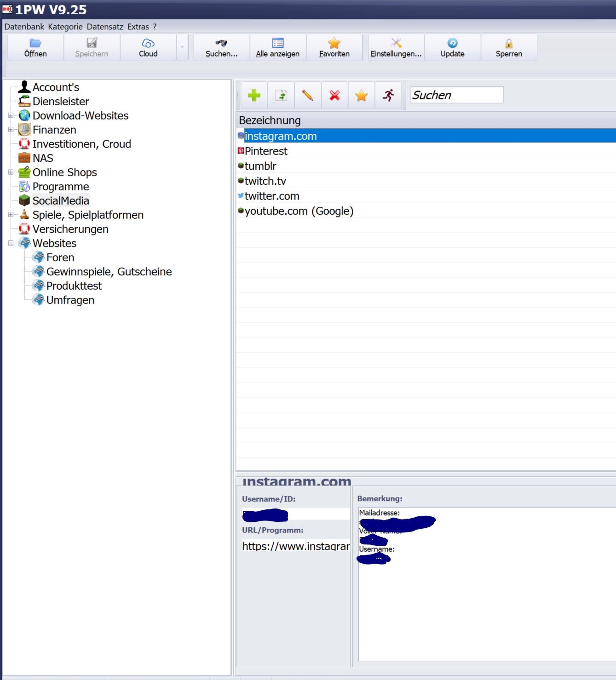Viewport: 616px width, 680px height.
Task: Open the Extras menu
Action: (x=138, y=27)
